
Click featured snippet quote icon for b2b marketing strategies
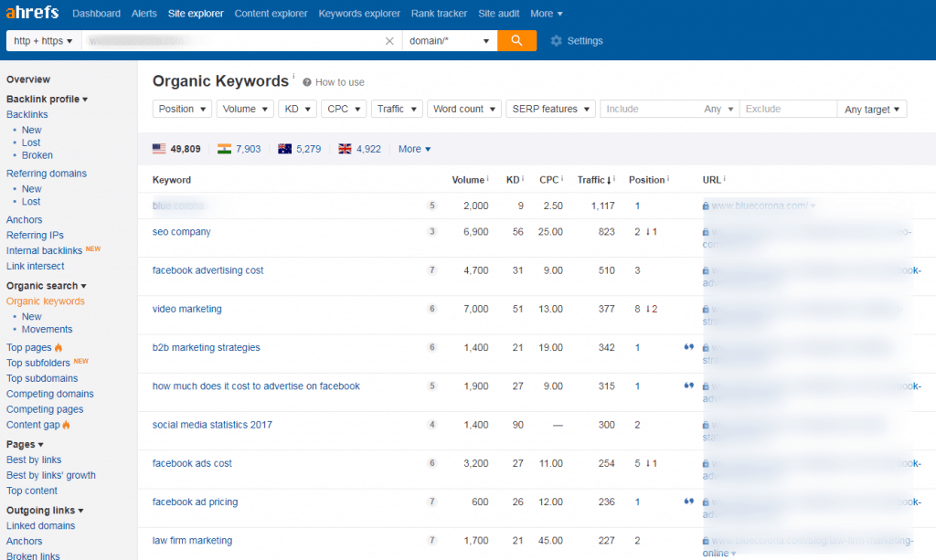click(689, 347)
